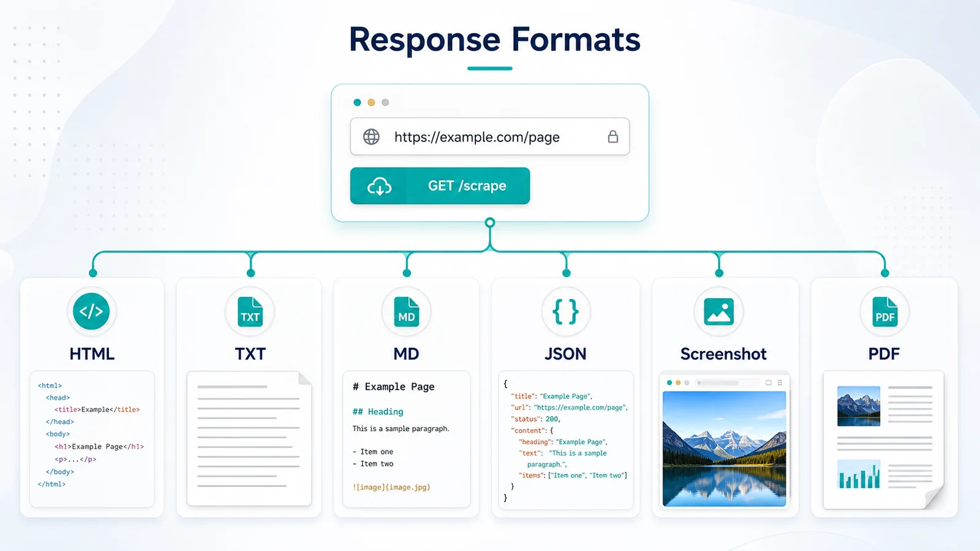Click the JSON curly braces icon

click(x=565, y=312)
